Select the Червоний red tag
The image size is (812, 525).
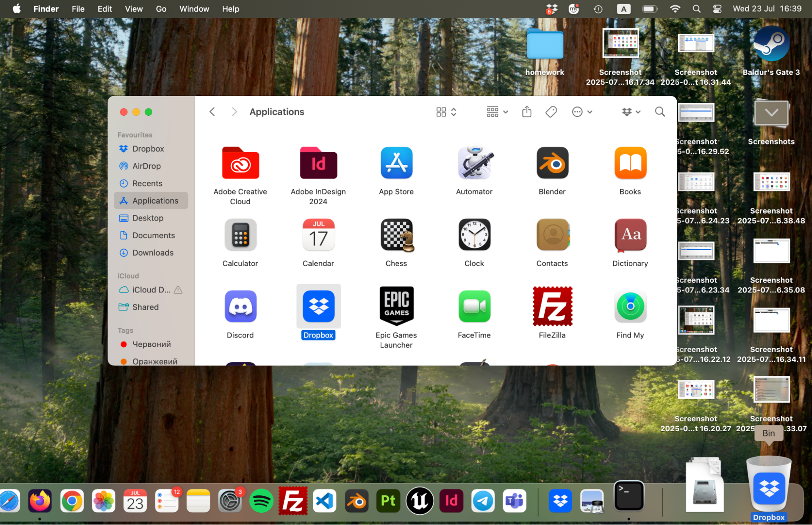[x=151, y=344]
